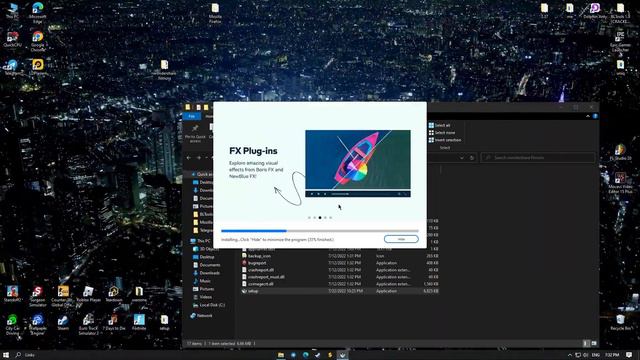Screen dimensions: 640x360
Task: Open Dolphin Anty desktop shortcut
Action: (x=595, y=11)
